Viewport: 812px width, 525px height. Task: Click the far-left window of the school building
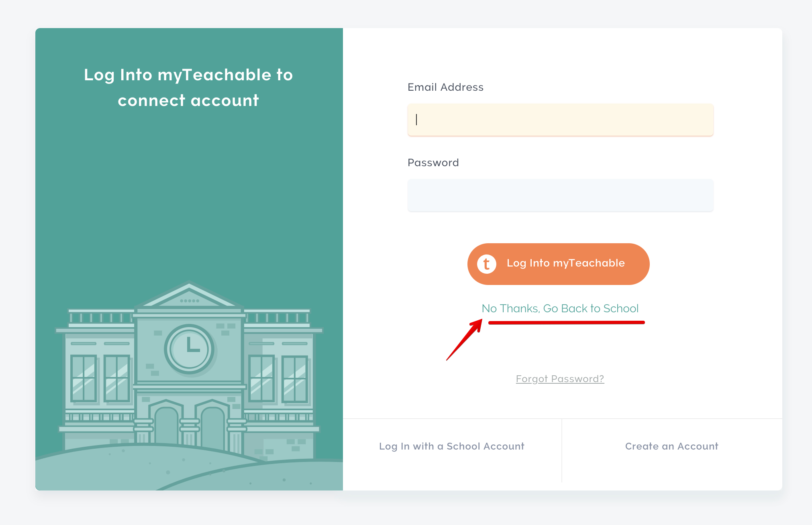pos(84,378)
